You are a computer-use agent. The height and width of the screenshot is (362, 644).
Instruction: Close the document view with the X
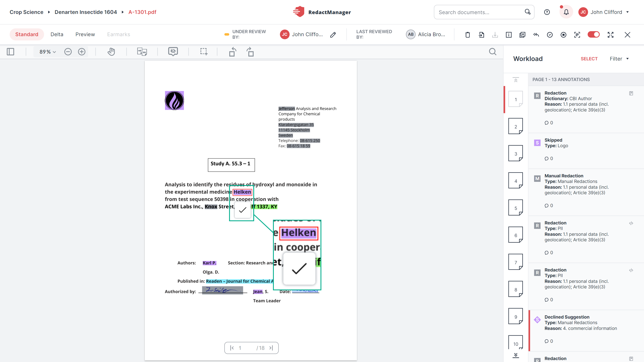pos(627,35)
